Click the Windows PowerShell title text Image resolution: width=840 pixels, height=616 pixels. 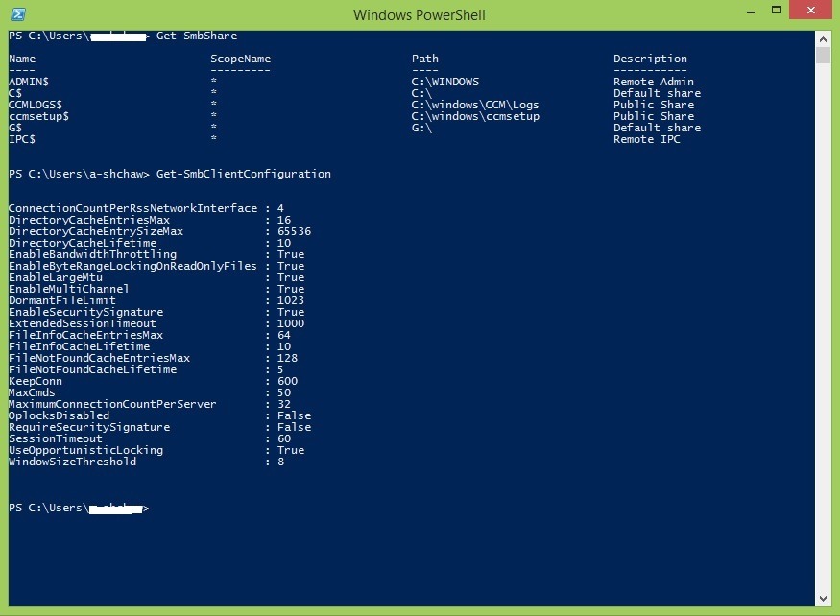click(419, 15)
